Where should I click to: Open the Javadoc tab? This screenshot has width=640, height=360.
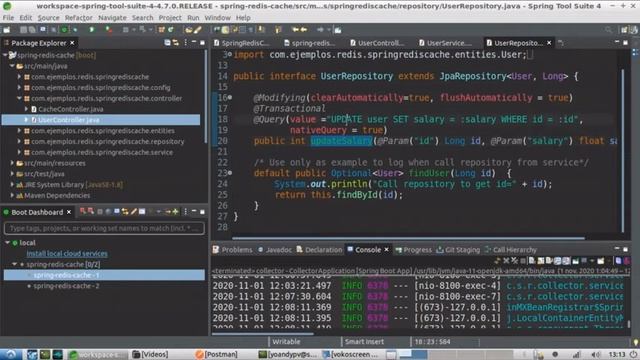click(275, 250)
